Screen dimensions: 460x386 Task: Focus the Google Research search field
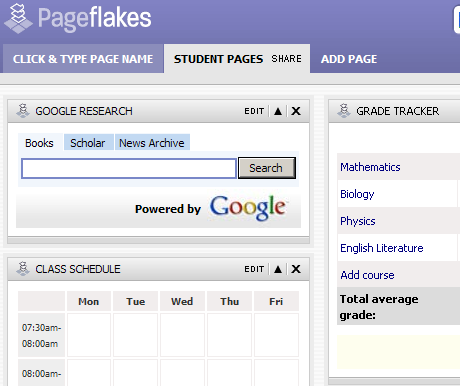coord(129,168)
